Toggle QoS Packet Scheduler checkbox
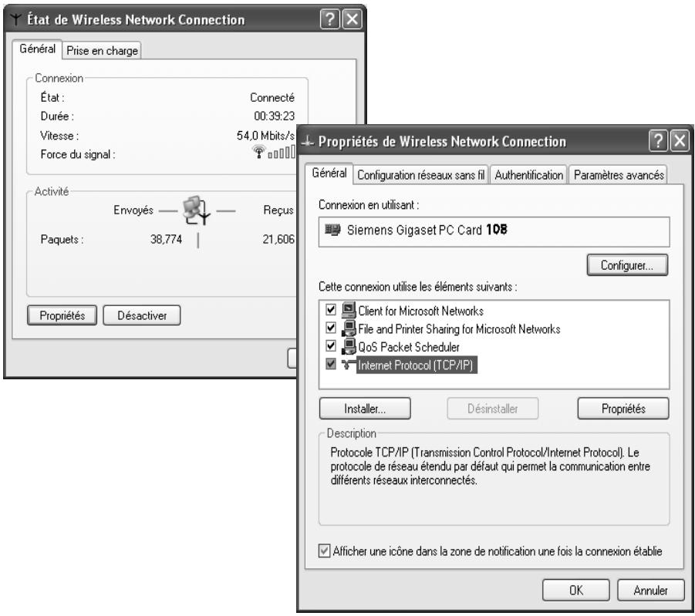This screenshot has height=616, width=695. point(331,345)
